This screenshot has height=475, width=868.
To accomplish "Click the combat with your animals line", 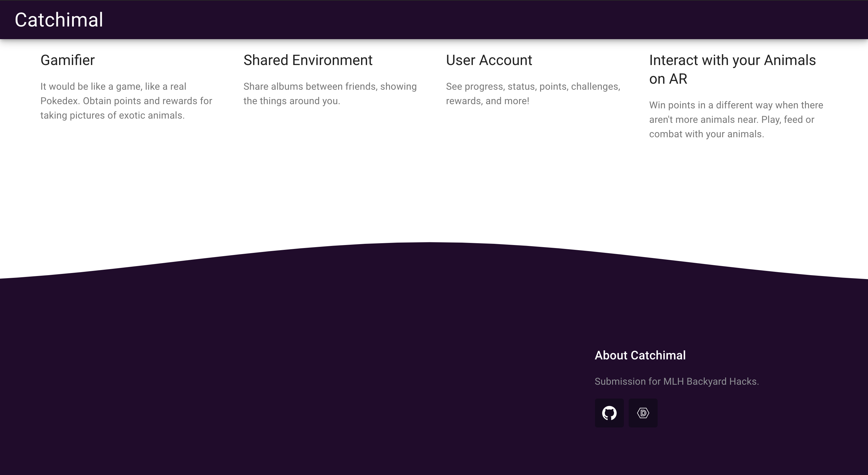I will point(706,134).
